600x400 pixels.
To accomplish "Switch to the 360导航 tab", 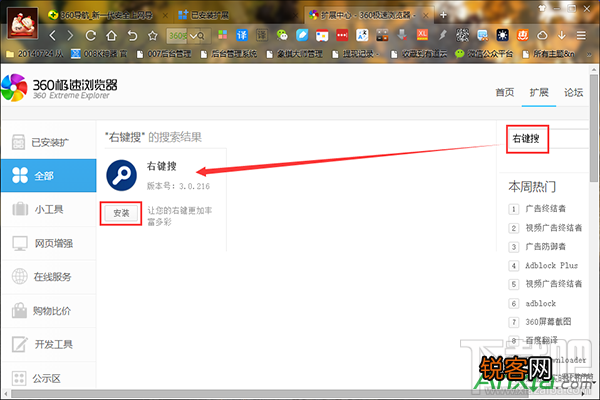I will [x=106, y=15].
